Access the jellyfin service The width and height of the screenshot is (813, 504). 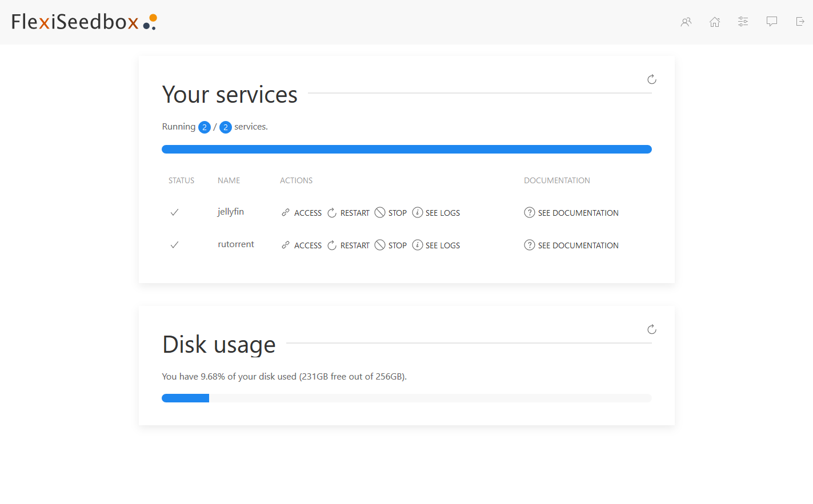pos(302,213)
